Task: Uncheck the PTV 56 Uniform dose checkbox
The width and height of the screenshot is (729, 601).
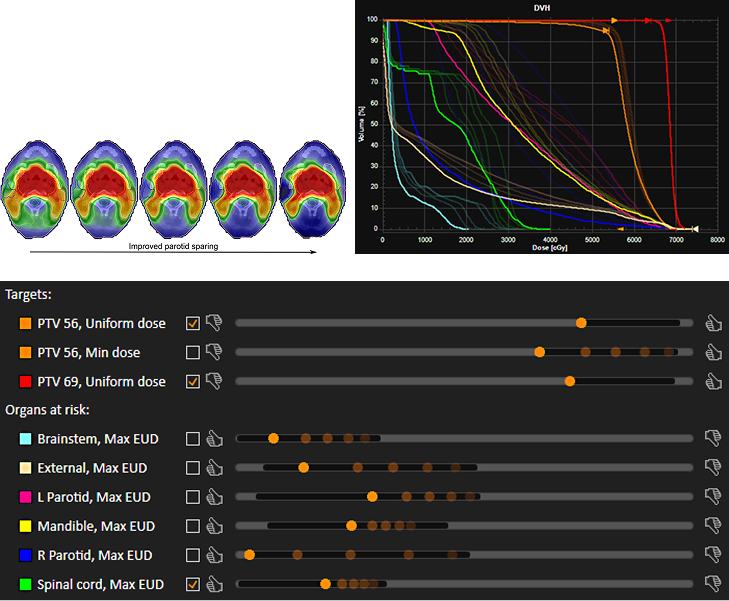Action: click(x=193, y=323)
